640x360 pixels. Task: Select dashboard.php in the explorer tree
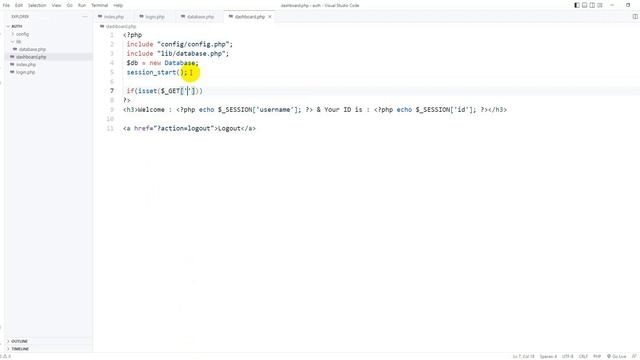pyautogui.click(x=31, y=57)
